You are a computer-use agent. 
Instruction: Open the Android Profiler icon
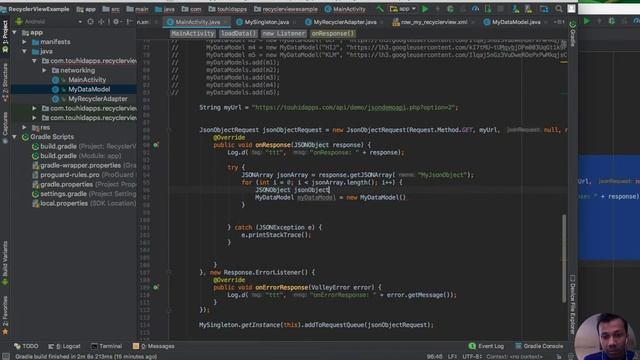[475, 9]
